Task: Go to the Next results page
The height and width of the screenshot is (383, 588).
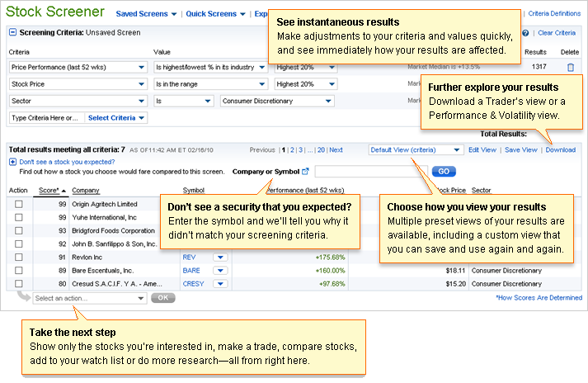Action: [x=336, y=150]
